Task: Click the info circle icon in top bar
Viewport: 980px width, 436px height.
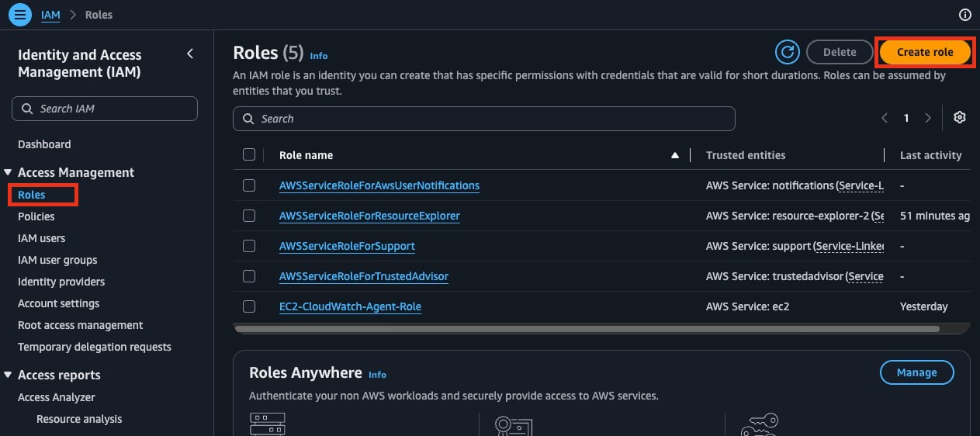Action: [x=965, y=15]
